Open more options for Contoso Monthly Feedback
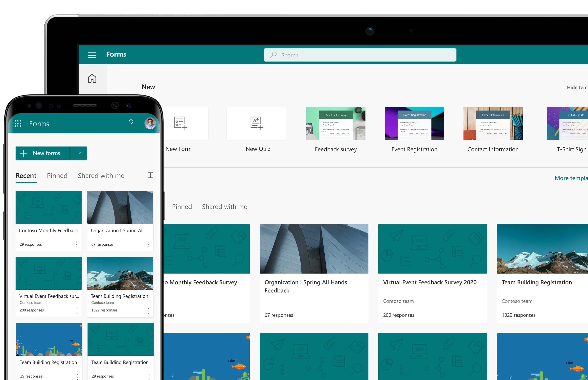Screen dimensions: 588x380 click(77, 244)
